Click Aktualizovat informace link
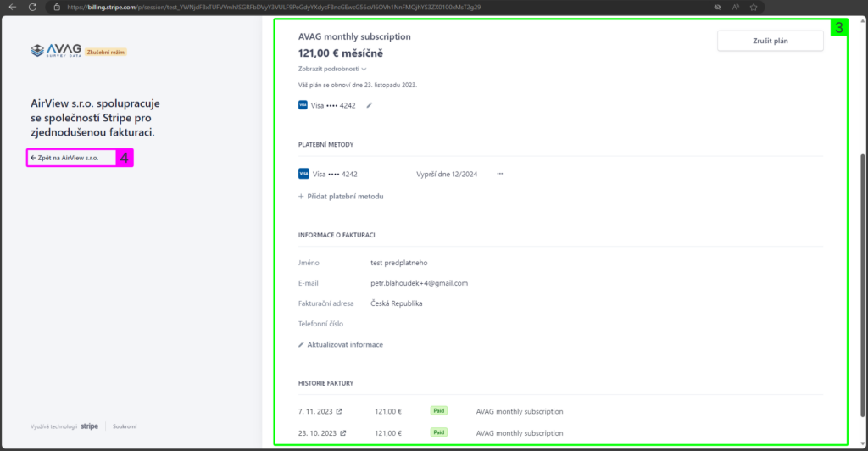Viewport: 868px width, 451px height. pos(341,345)
